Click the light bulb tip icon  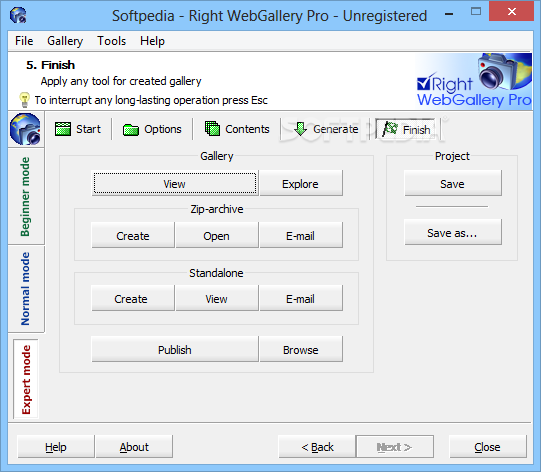click(24, 100)
